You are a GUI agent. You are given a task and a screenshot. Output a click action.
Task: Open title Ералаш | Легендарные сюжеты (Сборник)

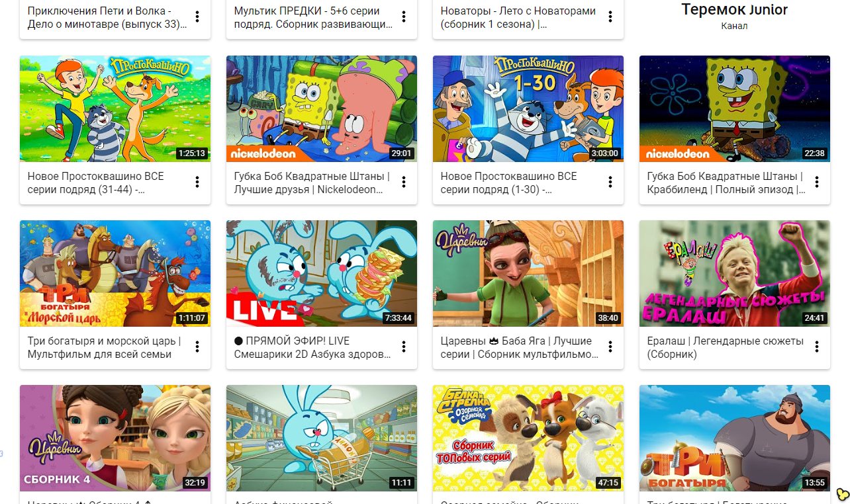pyautogui.click(x=726, y=348)
